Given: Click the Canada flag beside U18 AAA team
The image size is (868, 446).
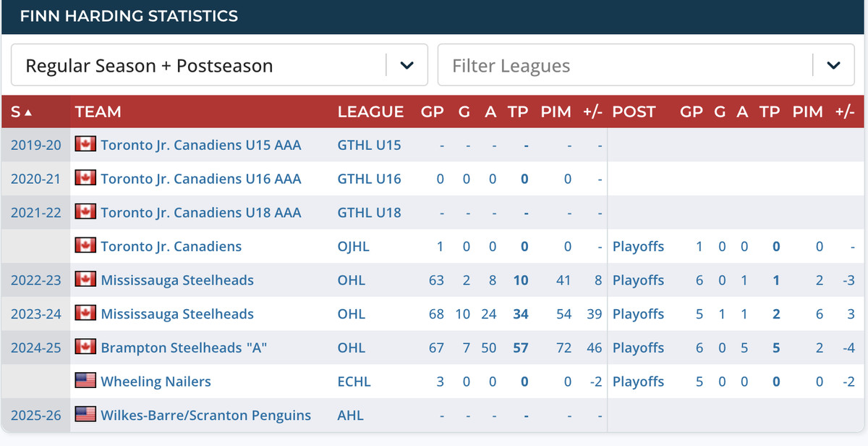Looking at the screenshot, I should (x=85, y=211).
